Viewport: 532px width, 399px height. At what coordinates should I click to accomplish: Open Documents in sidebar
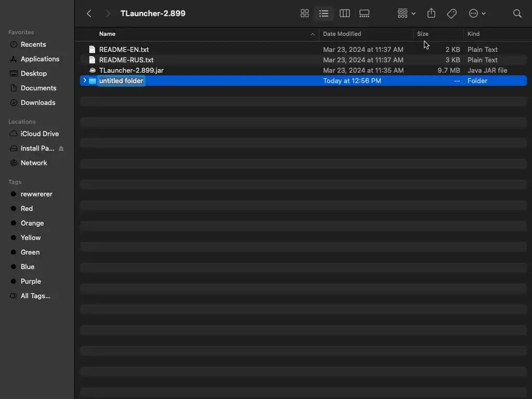click(38, 88)
